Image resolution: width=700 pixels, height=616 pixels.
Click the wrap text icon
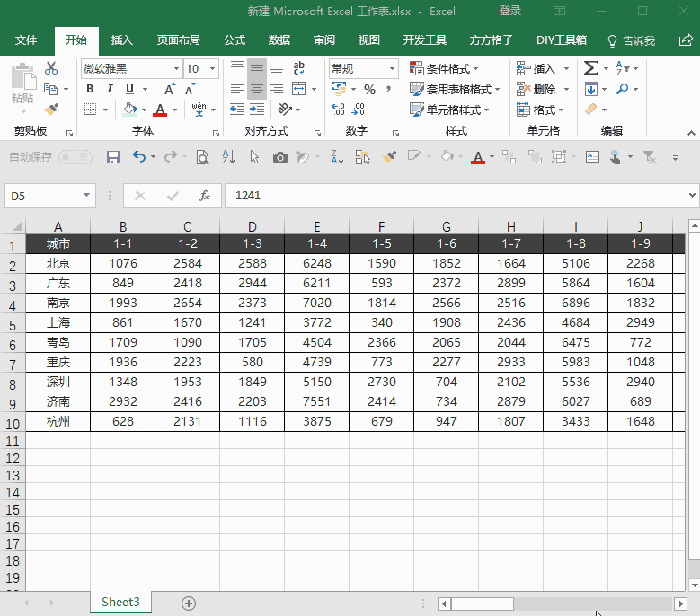pos(298,68)
